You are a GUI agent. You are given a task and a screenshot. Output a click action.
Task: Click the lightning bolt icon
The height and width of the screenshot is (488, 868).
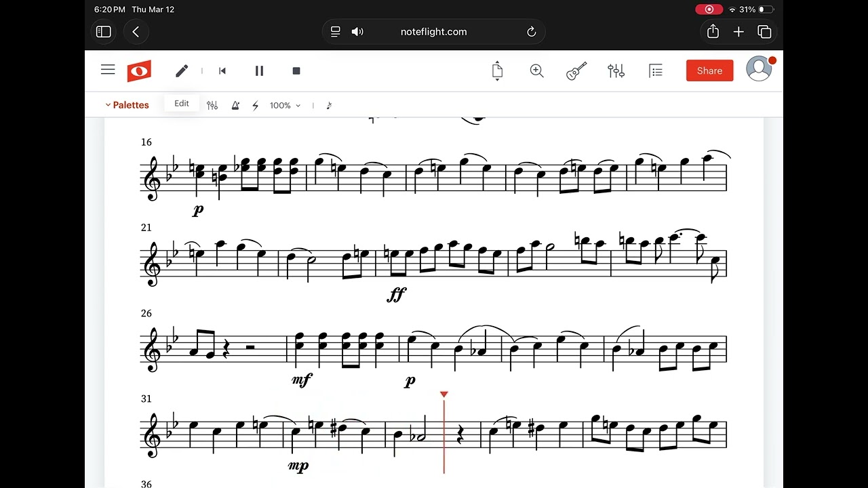pyautogui.click(x=256, y=105)
